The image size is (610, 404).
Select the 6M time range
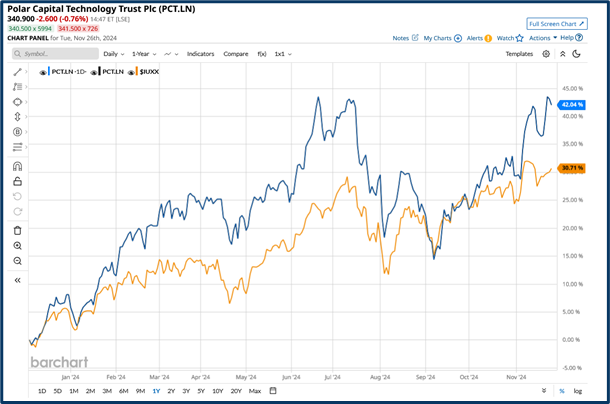tap(123, 391)
